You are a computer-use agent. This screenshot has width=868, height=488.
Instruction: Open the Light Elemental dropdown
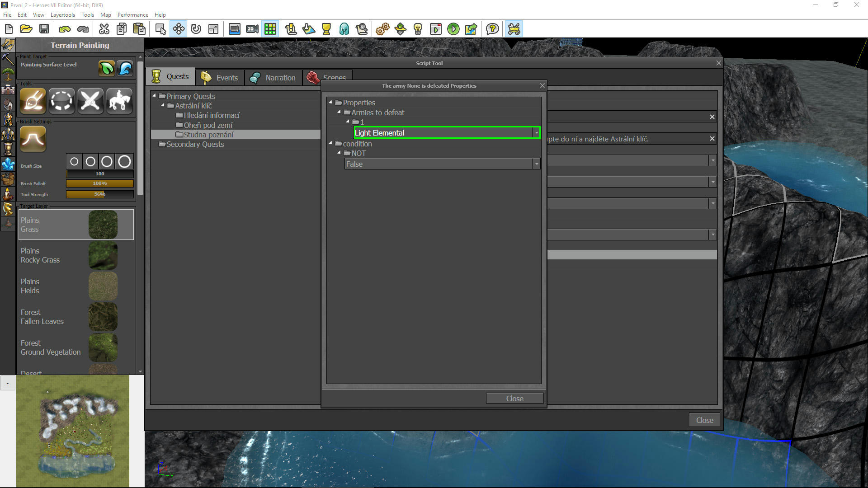[536, 133]
